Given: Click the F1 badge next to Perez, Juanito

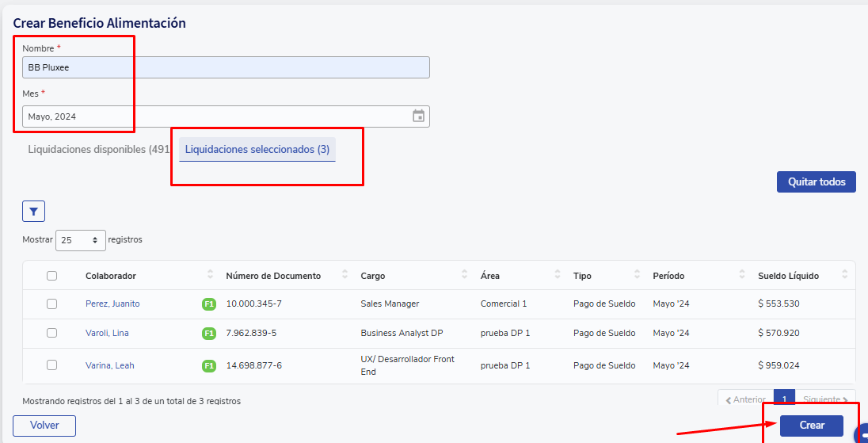Looking at the screenshot, I should 209,304.
